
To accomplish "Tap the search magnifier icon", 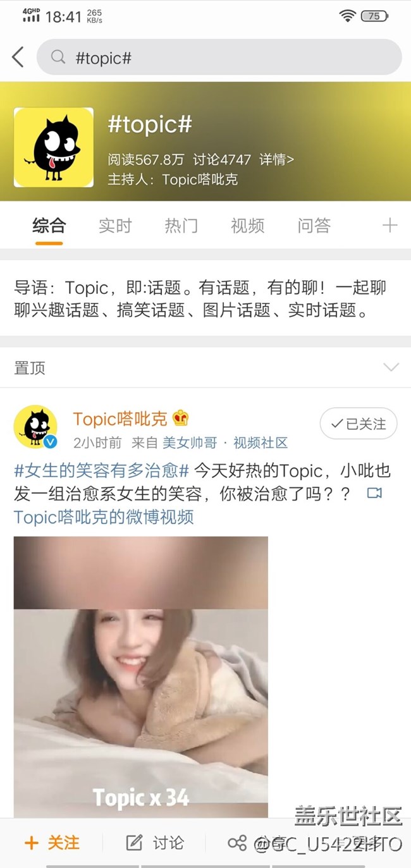I will (58, 58).
